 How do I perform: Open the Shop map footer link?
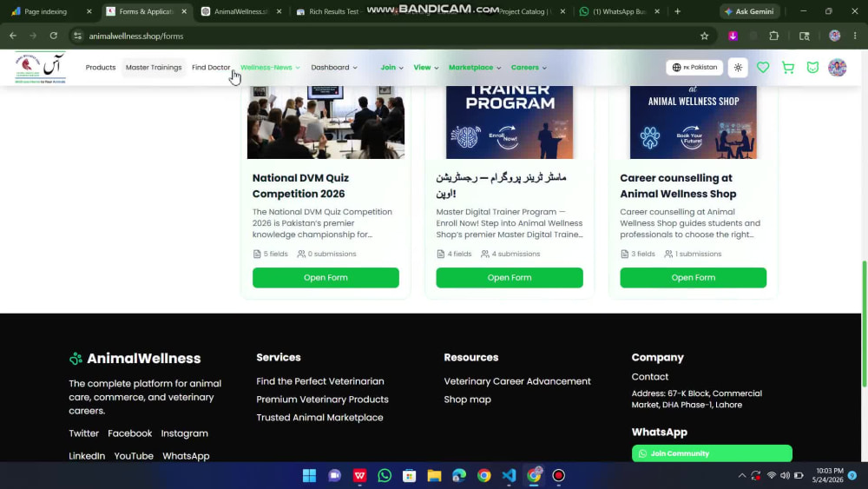[x=467, y=400]
